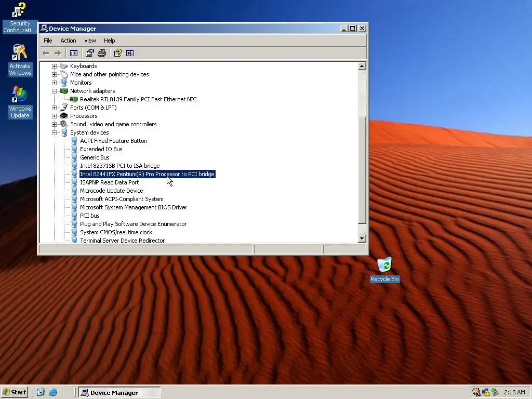Expand the Processors node
The image size is (532, 399).
pyautogui.click(x=54, y=116)
